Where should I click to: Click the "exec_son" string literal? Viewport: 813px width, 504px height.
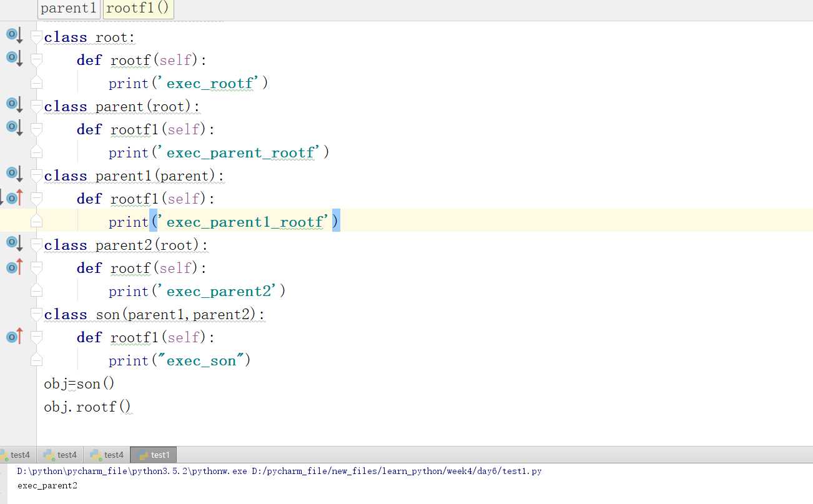(x=200, y=360)
